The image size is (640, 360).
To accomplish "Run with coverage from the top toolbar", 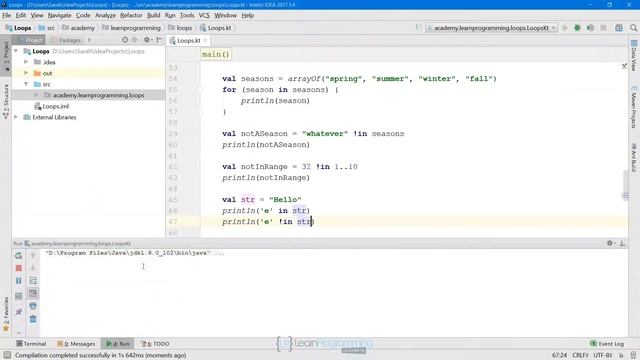I will click(x=590, y=28).
